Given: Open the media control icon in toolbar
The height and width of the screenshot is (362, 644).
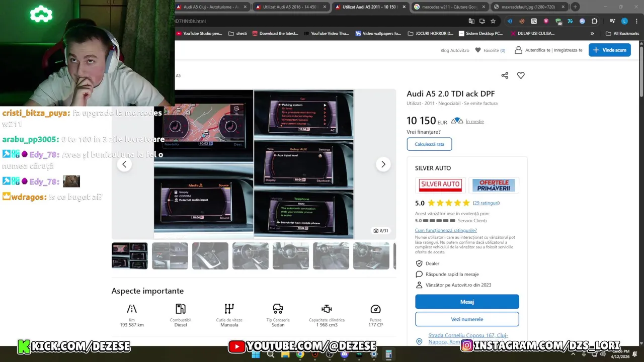Looking at the screenshot, I should (612, 21).
